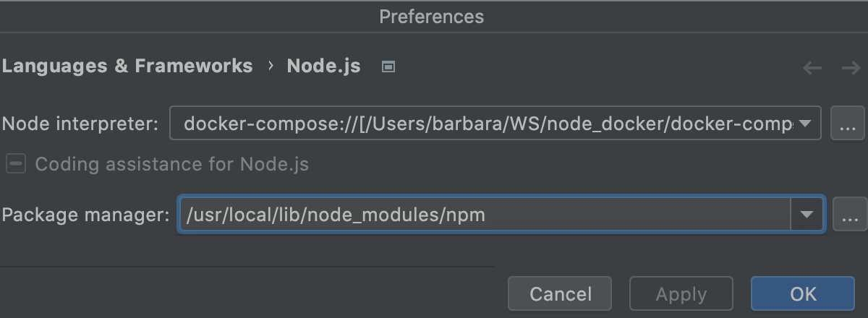Viewport: 868px width, 318px height.
Task: Confirm the preferences with OK
Action: click(x=803, y=294)
